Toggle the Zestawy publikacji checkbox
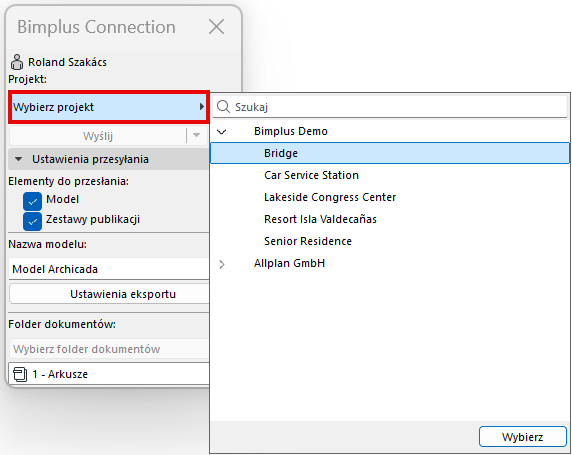This screenshot has height=455, width=572. (x=32, y=221)
